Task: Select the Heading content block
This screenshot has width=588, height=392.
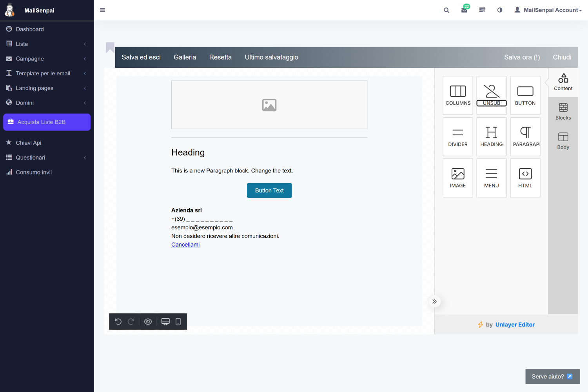Action: 491,137
